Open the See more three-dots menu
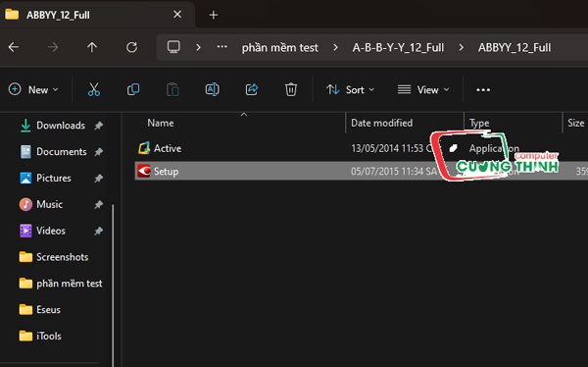This screenshot has height=367, width=588. tap(483, 89)
